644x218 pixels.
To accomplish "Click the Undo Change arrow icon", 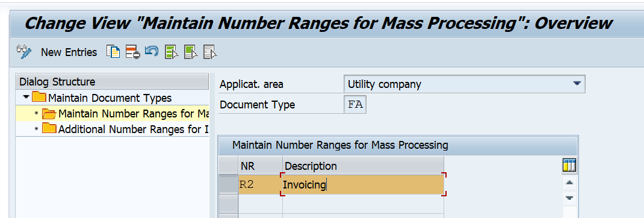I will [x=152, y=51].
